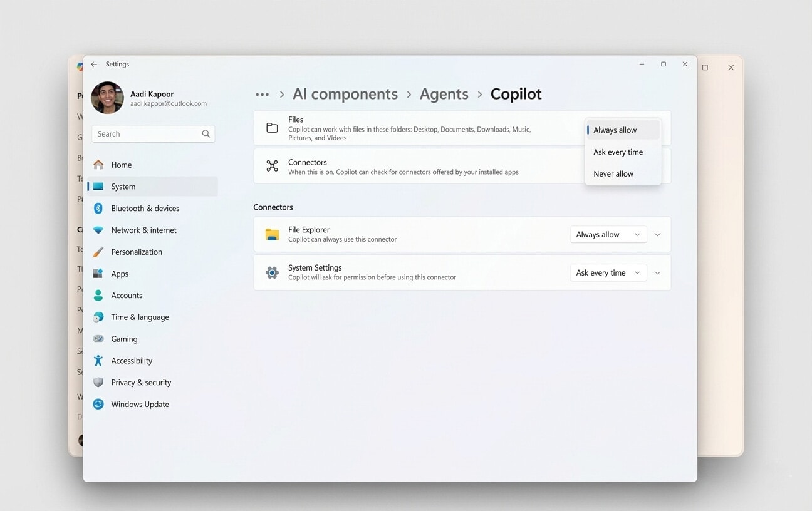This screenshot has width=812, height=511.
Task: Open Windows Update settings
Action: pyautogui.click(x=139, y=404)
